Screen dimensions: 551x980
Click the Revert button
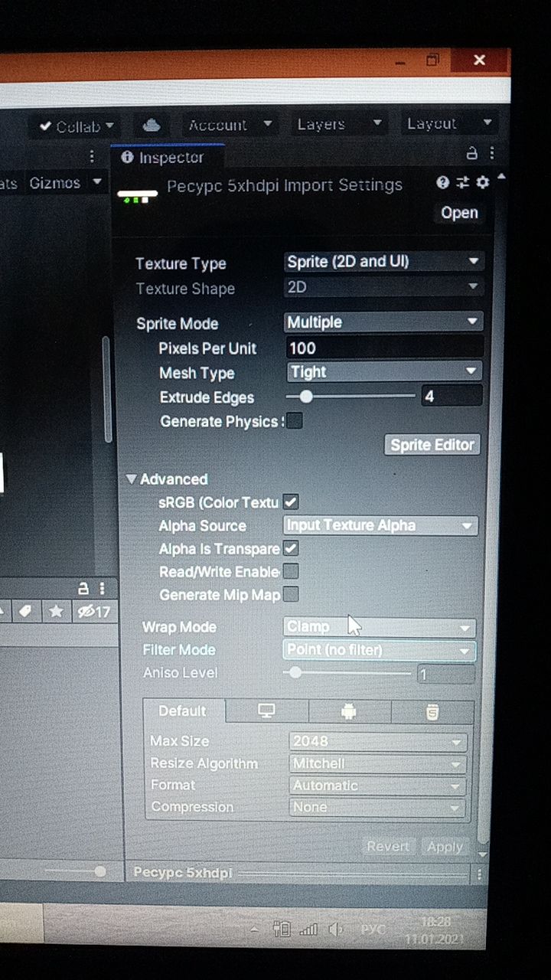pyautogui.click(x=388, y=846)
